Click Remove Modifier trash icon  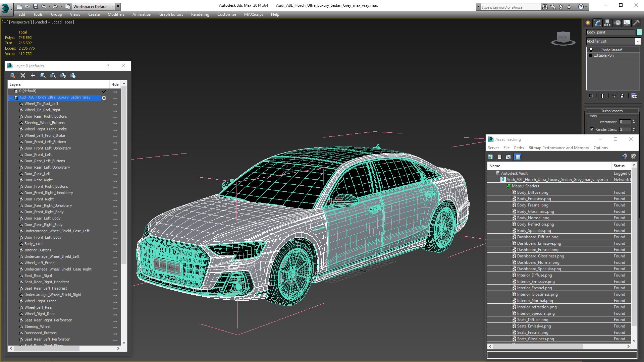click(x=622, y=96)
